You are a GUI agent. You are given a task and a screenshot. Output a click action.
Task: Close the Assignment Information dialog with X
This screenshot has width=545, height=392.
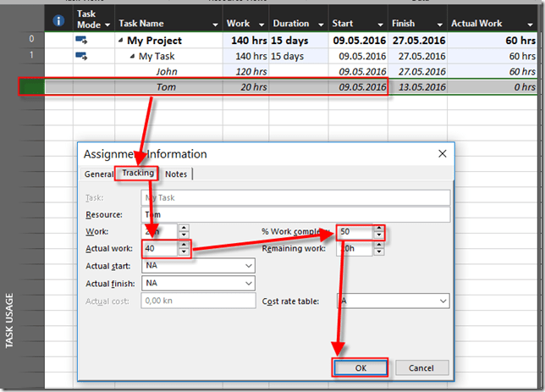442,154
